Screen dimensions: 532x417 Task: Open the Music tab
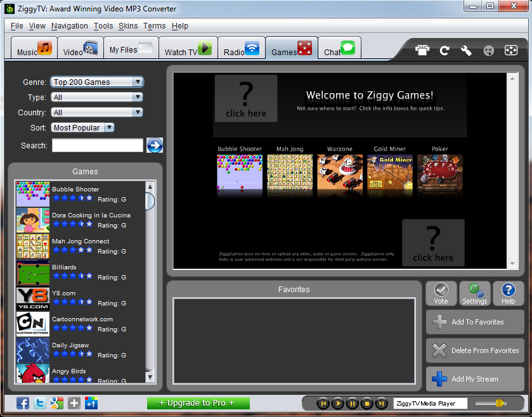pyautogui.click(x=34, y=48)
